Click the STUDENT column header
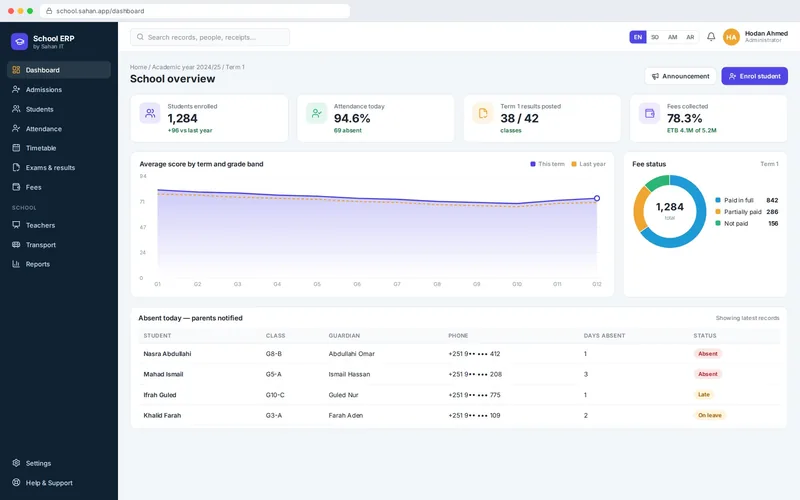The image size is (800, 500). [157, 336]
